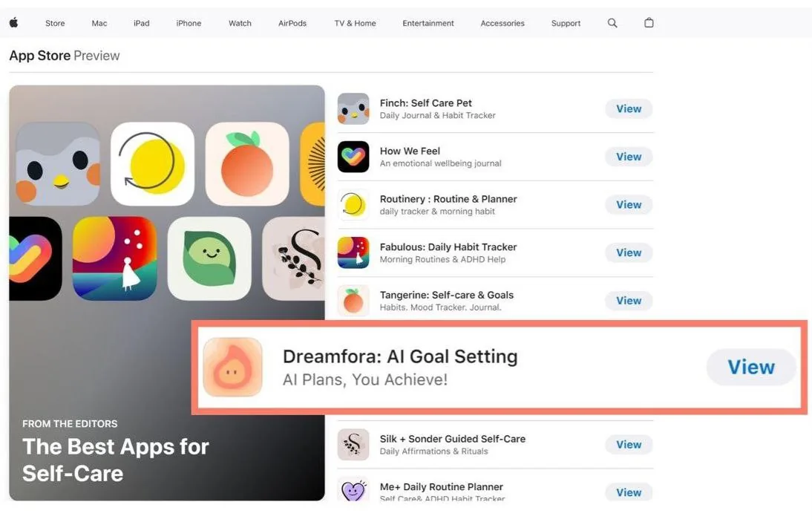Screen dimensions: 812x522
Task: Select TV & Home in navigation
Action: click(x=356, y=23)
